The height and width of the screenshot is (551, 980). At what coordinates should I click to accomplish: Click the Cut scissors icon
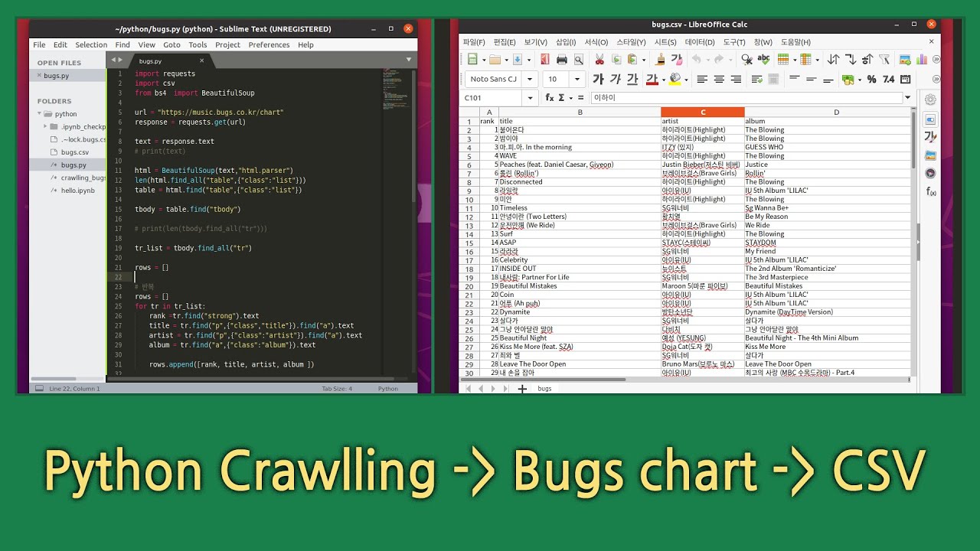[599, 59]
